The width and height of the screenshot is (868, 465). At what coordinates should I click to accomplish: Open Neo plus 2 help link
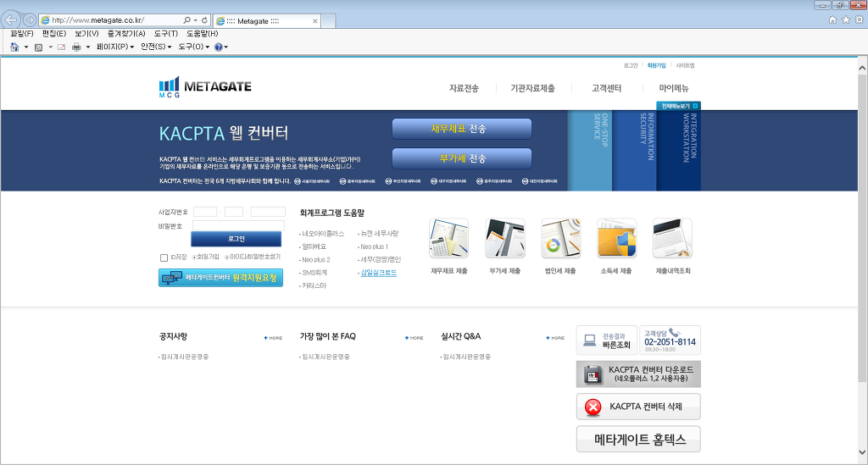(315, 260)
